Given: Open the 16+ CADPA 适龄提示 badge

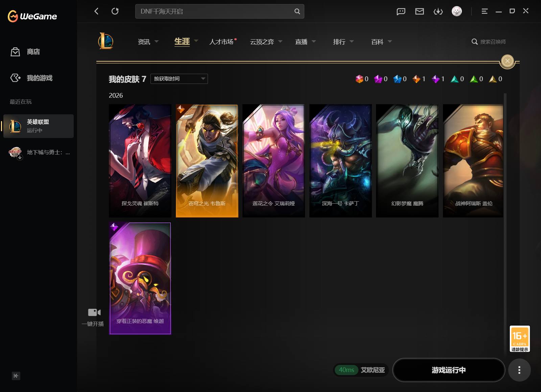Looking at the screenshot, I should coord(520,339).
